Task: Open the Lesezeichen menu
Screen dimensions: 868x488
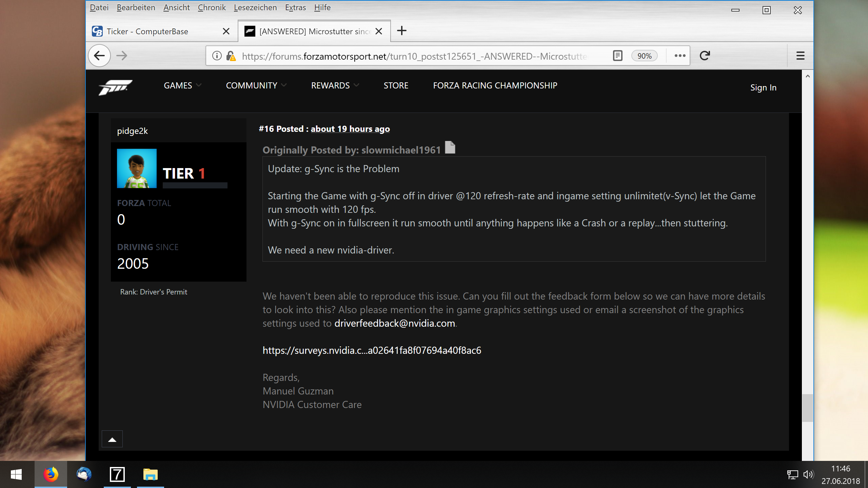Action: tap(255, 7)
